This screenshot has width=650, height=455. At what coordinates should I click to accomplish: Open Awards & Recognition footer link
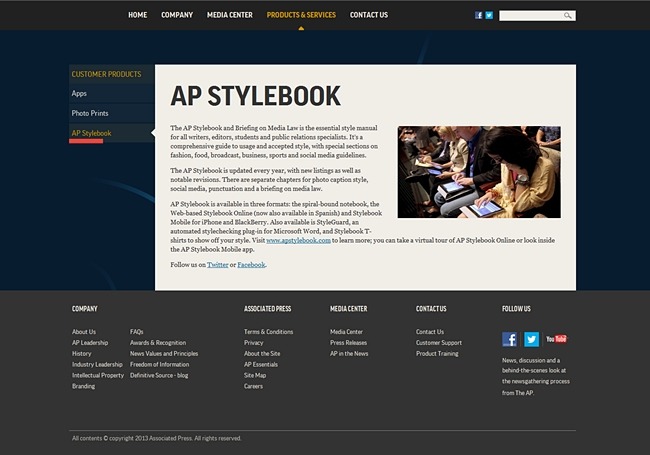point(158,343)
